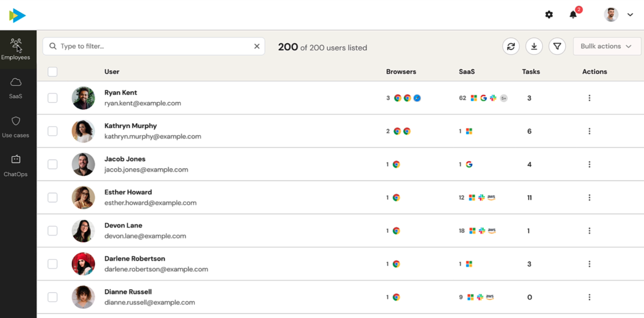Open actions menu for Ryan Kent
This screenshot has height=318, width=644.
pos(589,98)
